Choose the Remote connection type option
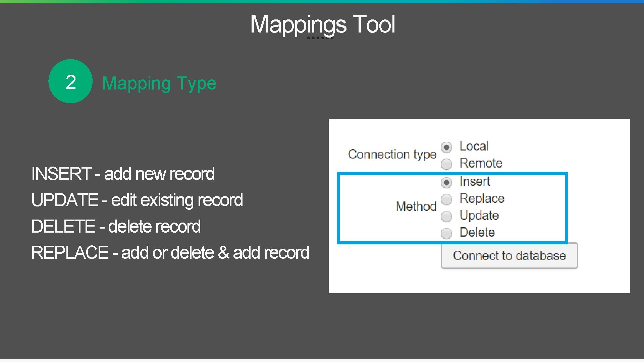This screenshot has width=644, height=362. pyautogui.click(x=446, y=164)
